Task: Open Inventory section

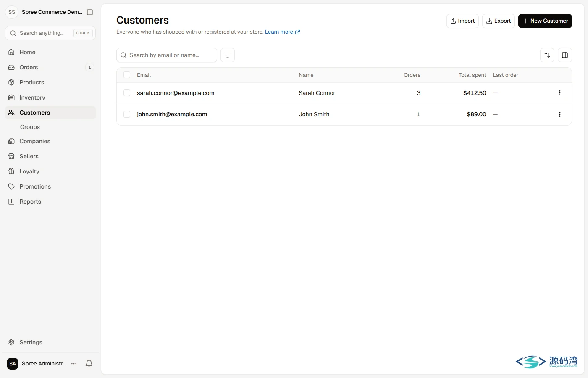Action: tap(50, 97)
